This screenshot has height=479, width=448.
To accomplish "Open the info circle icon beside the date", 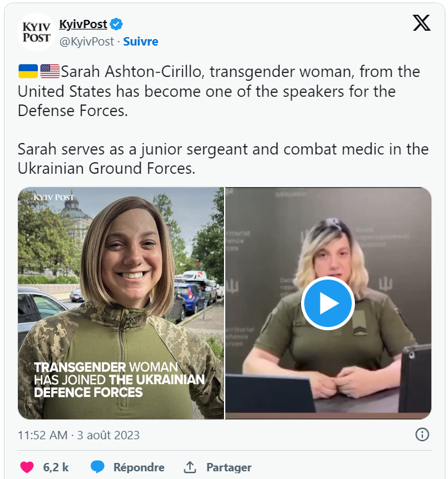I will (422, 434).
